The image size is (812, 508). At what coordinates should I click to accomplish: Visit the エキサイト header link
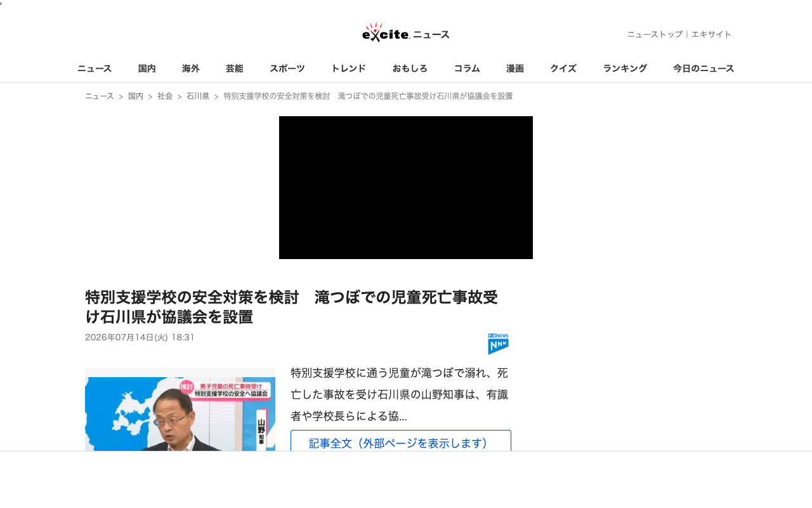711,34
